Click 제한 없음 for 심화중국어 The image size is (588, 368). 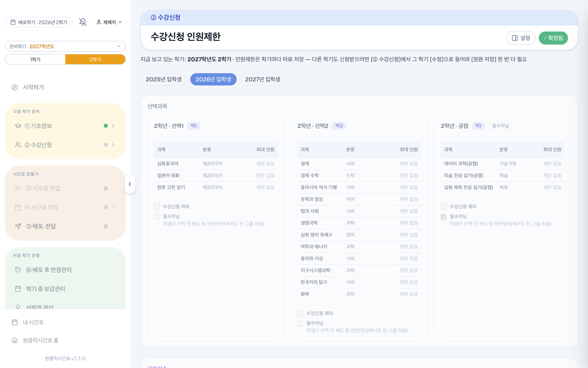click(265, 164)
